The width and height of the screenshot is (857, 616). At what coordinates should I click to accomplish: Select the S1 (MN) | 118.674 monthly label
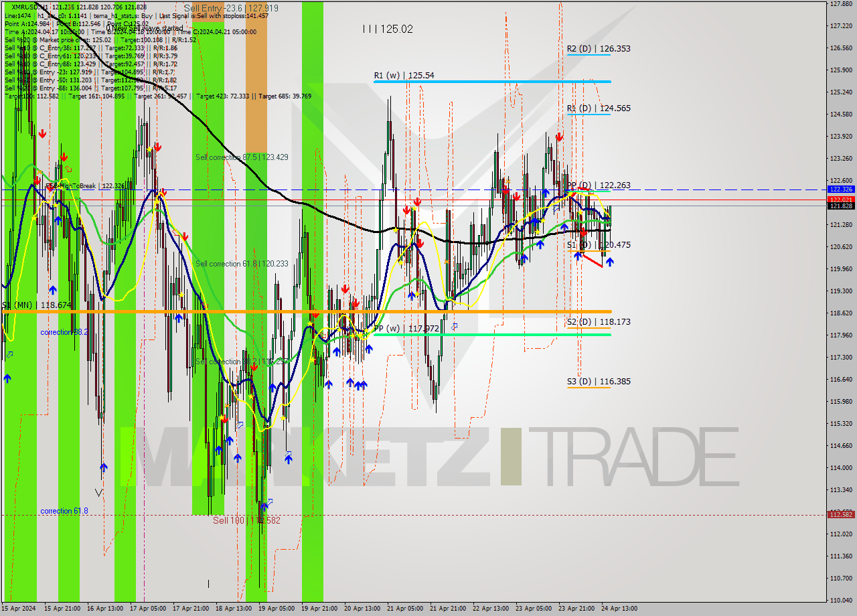point(35,305)
